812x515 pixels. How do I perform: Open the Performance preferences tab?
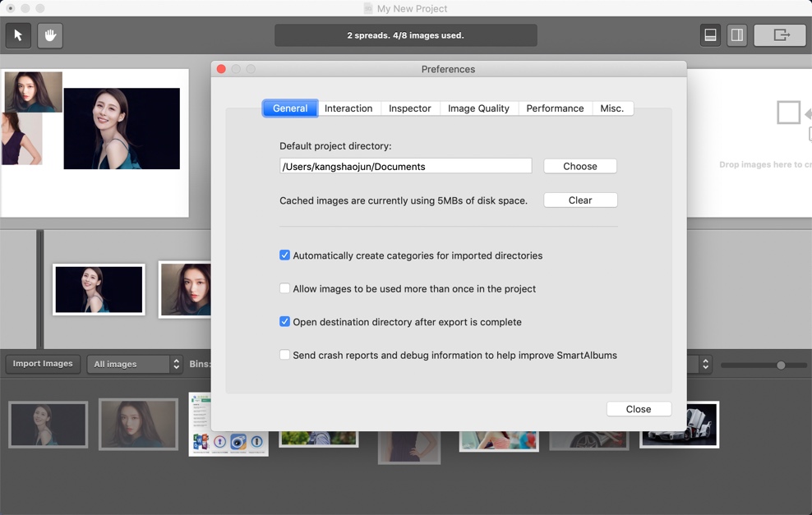(x=555, y=108)
